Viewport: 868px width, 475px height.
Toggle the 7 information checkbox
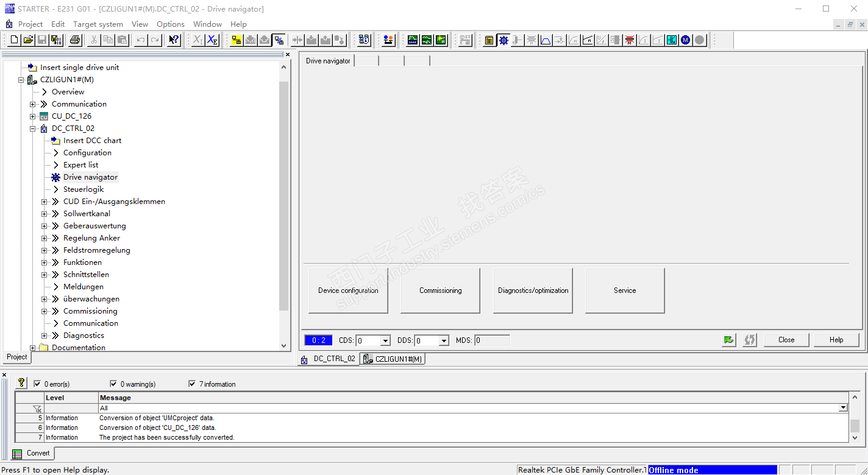pos(192,384)
